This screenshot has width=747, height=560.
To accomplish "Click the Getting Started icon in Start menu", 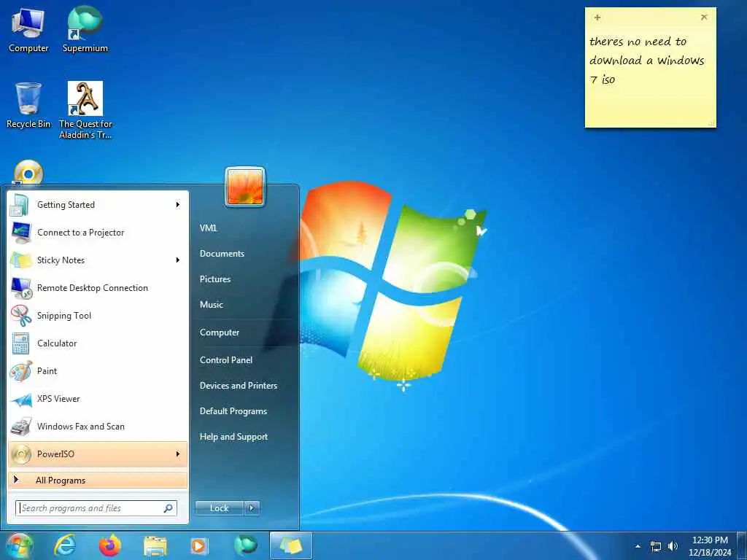I will pyautogui.click(x=20, y=205).
